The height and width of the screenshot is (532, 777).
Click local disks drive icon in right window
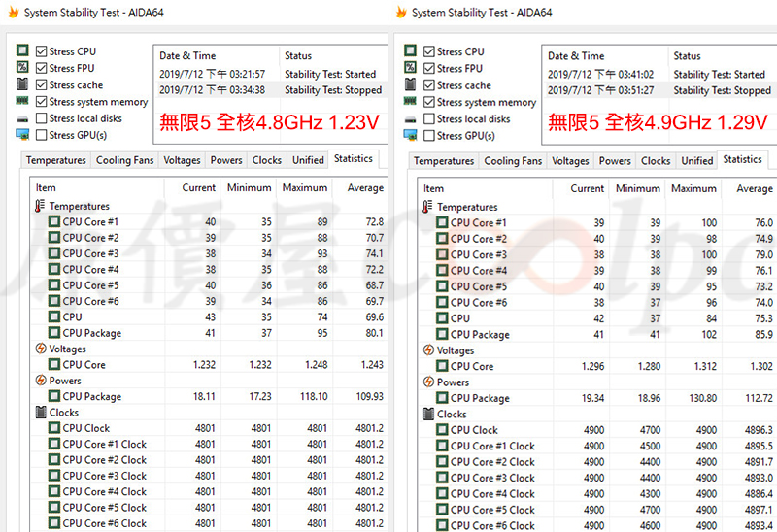(410, 119)
